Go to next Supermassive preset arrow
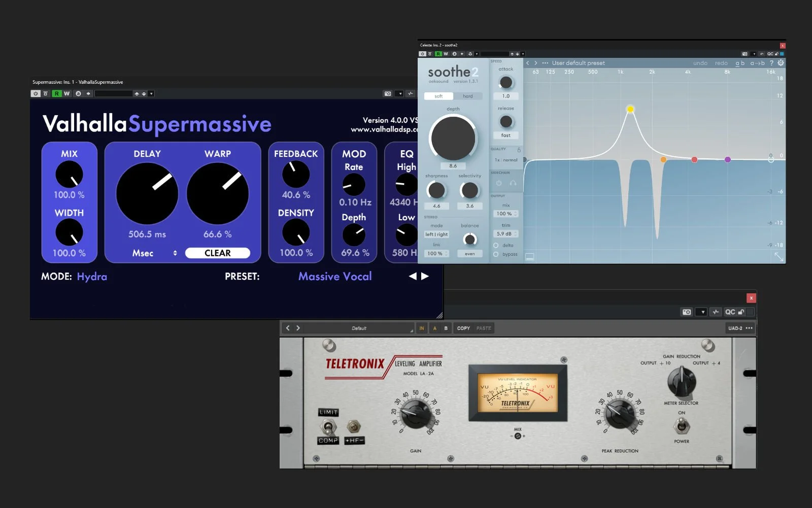The width and height of the screenshot is (812, 508). 425,276
